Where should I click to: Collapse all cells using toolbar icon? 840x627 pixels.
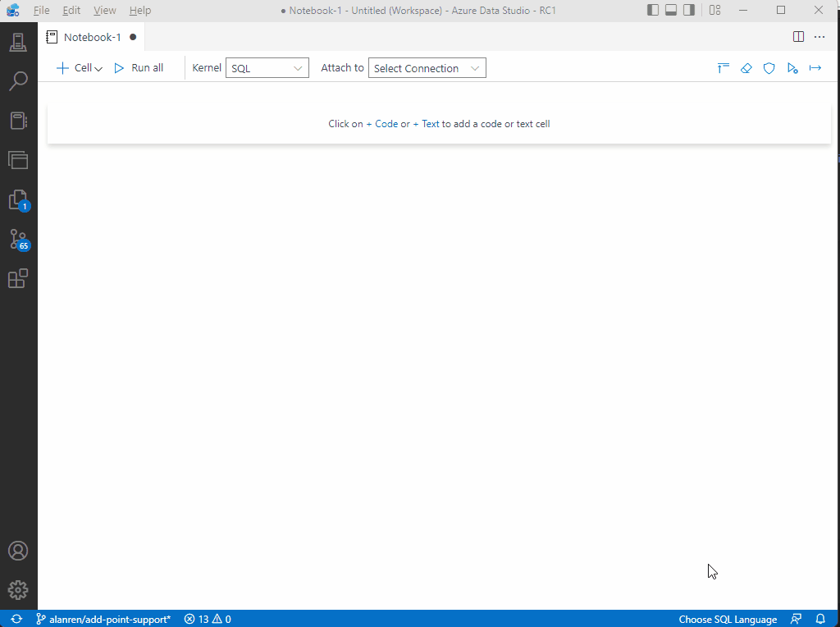click(723, 68)
